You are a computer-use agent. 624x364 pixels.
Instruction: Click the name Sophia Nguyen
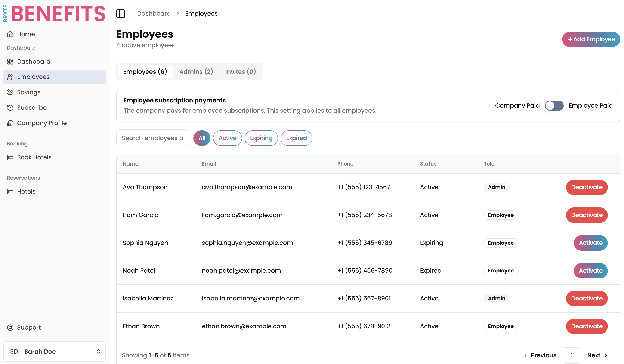coord(145,243)
